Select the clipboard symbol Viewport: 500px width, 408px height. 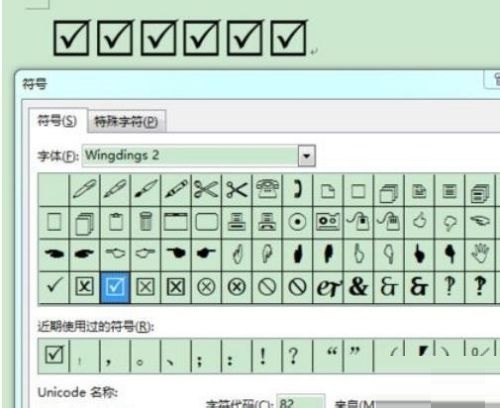[115, 222]
